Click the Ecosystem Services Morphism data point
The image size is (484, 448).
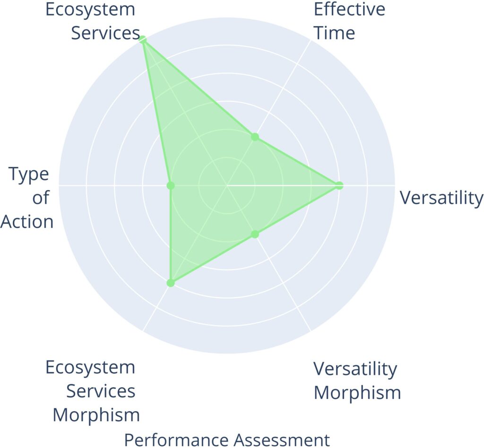tap(171, 283)
